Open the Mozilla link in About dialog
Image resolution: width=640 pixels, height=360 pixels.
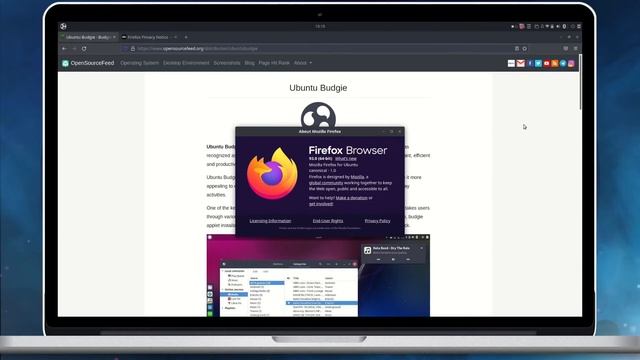pyautogui.click(x=357, y=177)
